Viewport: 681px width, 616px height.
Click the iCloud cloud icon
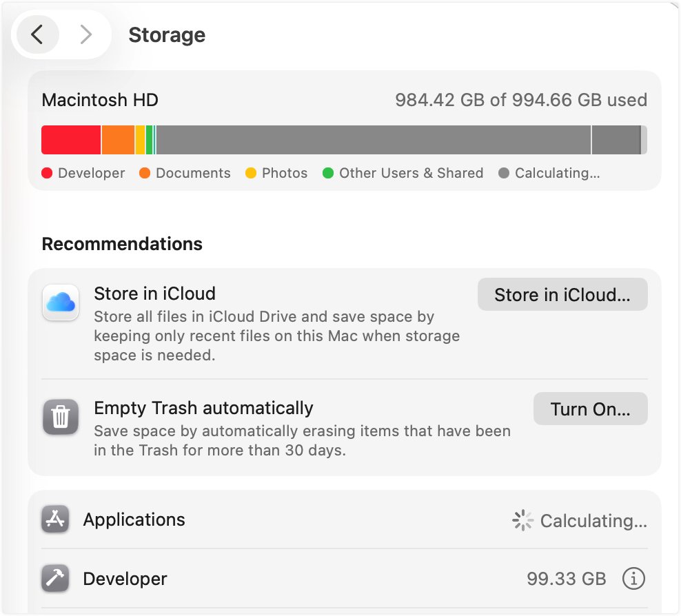61,302
